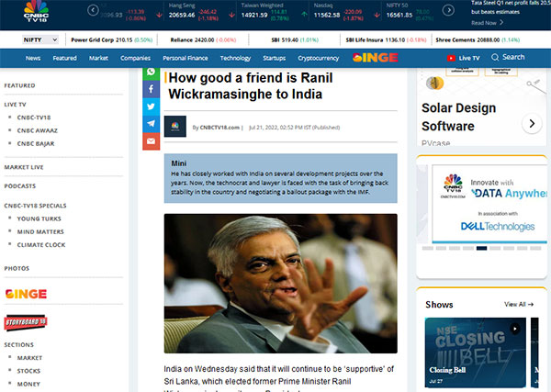This screenshot has width=551, height=392.
Task: Click the CNBCTV18 author avatar
Action: coord(175,126)
